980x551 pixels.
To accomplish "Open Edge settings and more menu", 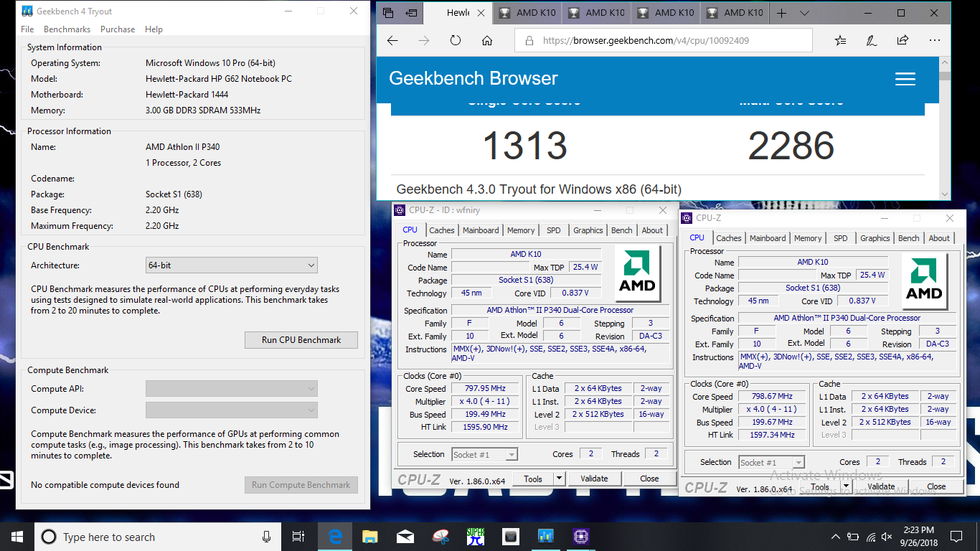I will [934, 41].
